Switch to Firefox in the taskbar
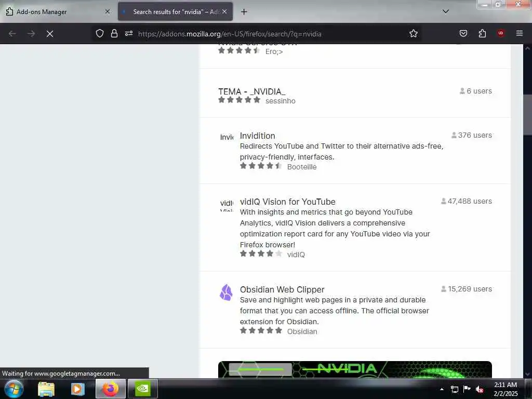532x399 pixels. click(x=111, y=389)
